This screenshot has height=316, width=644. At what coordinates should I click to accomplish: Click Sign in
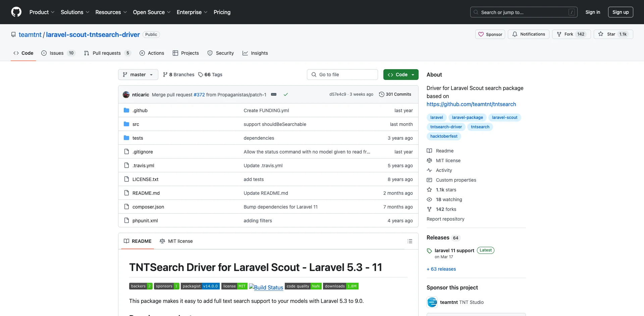(593, 12)
